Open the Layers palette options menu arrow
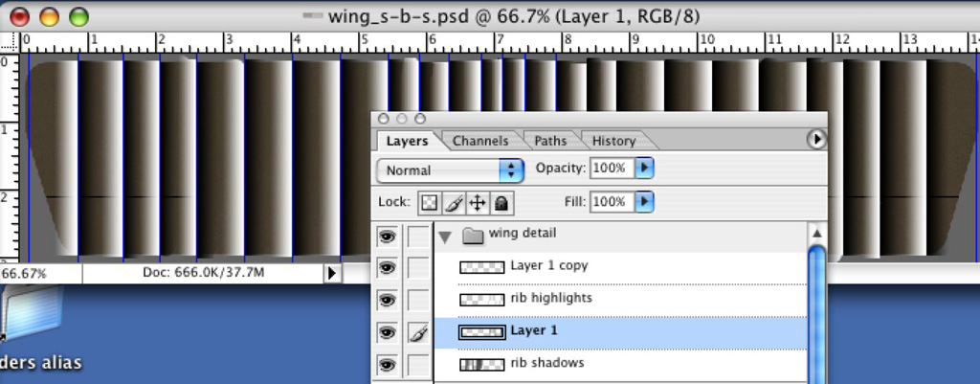The height and width of the screenshot is (384, 980). coord(816,139)
